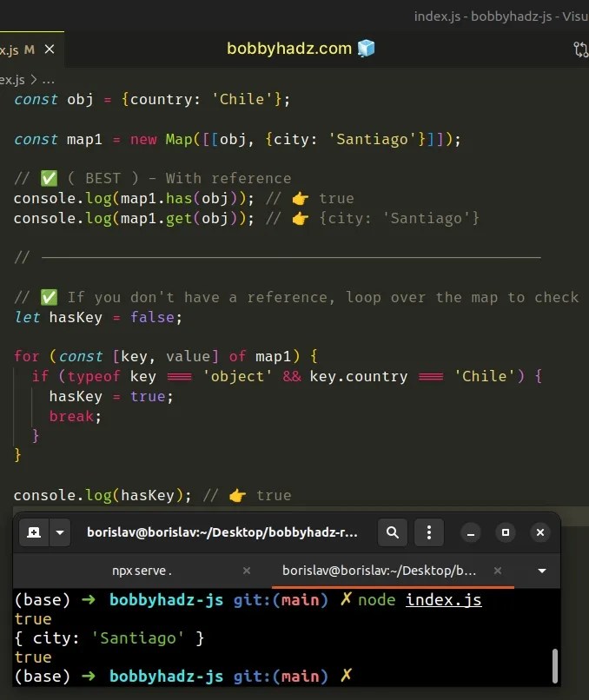Open the terminal three-dot menu
This screenshot has width=589, height=700.
tap(429, 532)
